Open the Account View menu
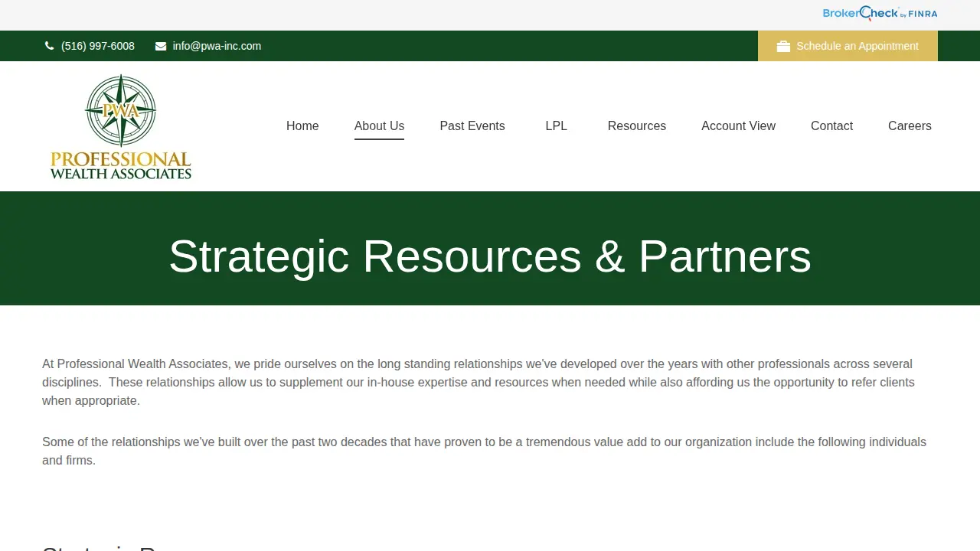This screenshot has height=551, width=980. click(738, 126)
